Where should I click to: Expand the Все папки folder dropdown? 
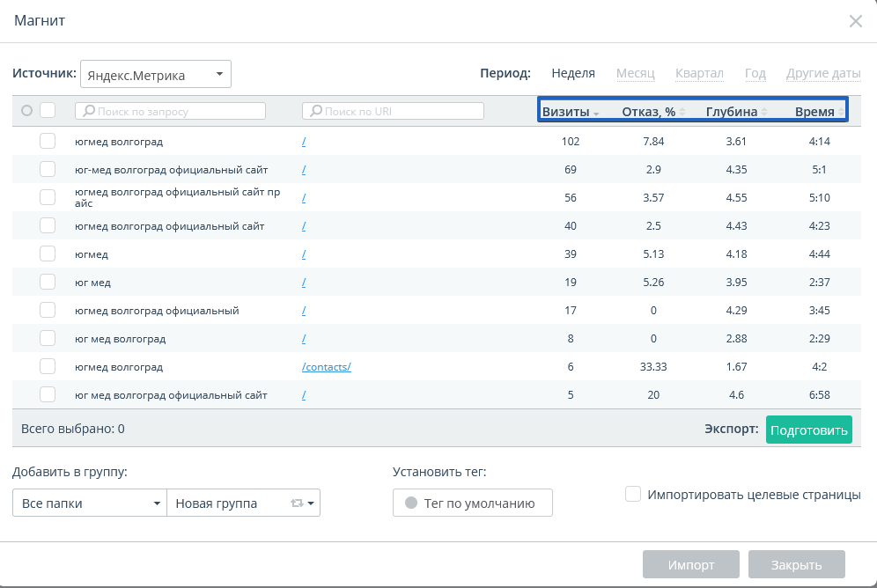click(x=89, y=503)
